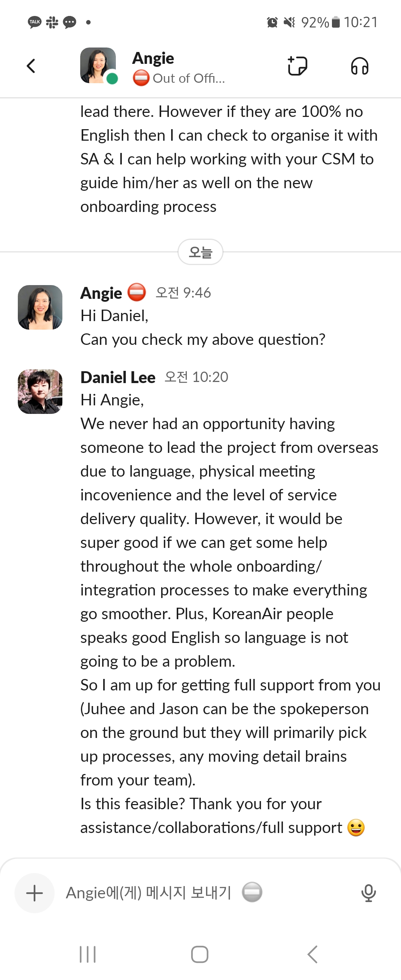
Task: Tap the status icon next to Angie's message name
Action: tap(136, 292)
